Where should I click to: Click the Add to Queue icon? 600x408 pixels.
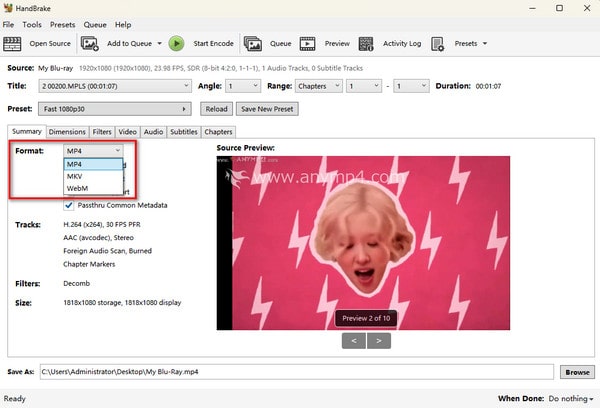(x=90, y=44)
